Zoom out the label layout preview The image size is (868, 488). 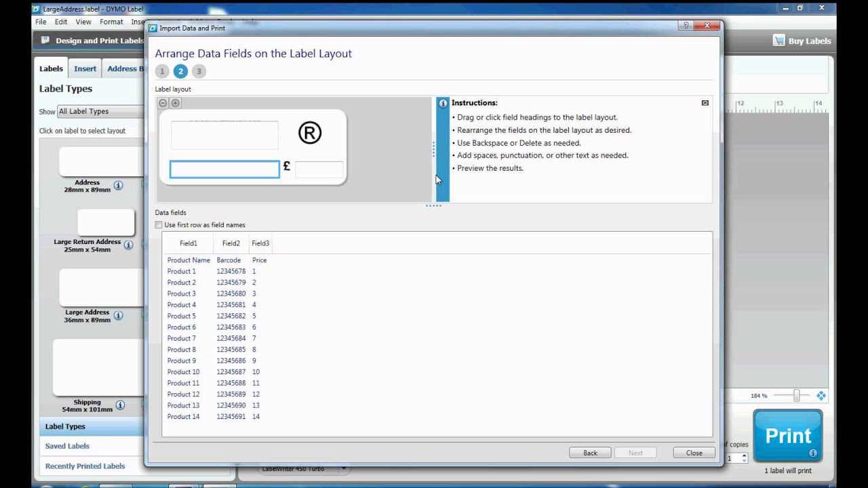(163, 103)
